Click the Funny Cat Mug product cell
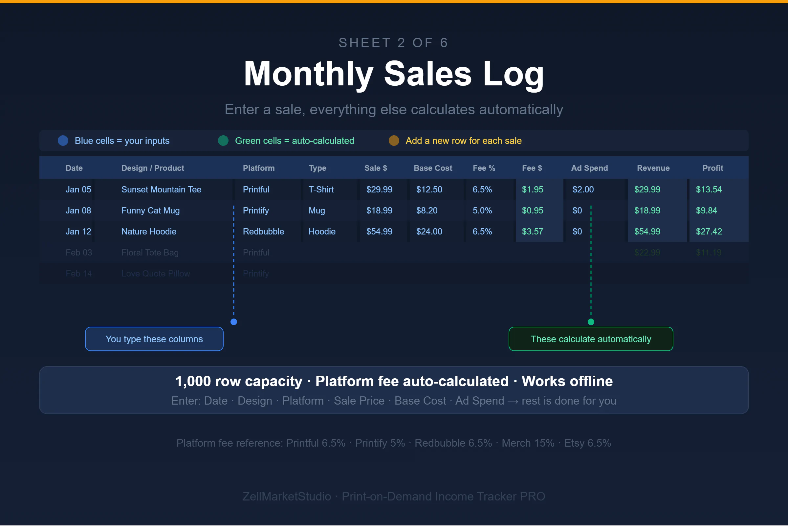This screenshot has width=788, height=532. point(150,211)
